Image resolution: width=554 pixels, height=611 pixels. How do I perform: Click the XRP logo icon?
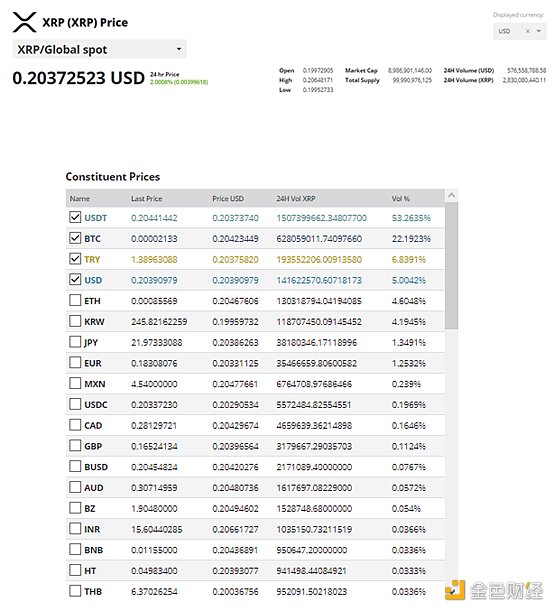(24, 22)
